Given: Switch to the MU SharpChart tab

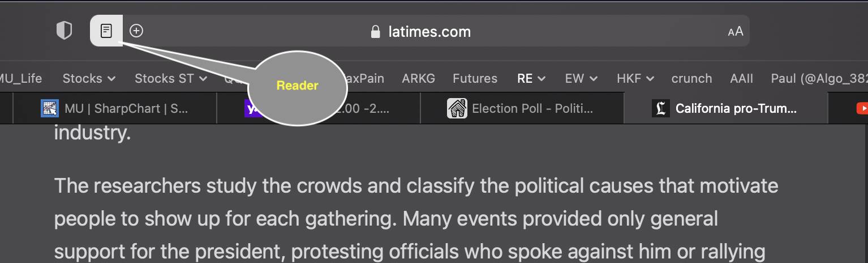Looking at the screenshot, I should [x=115, y=108].
